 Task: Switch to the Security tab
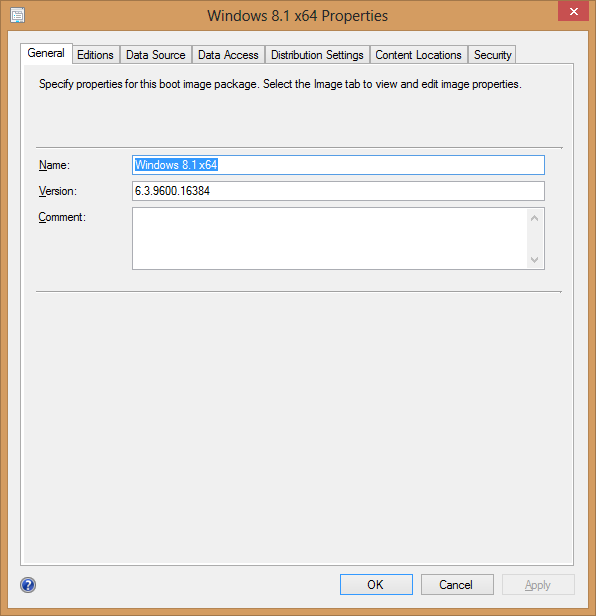pyautogui.click(x=492, y=55)
